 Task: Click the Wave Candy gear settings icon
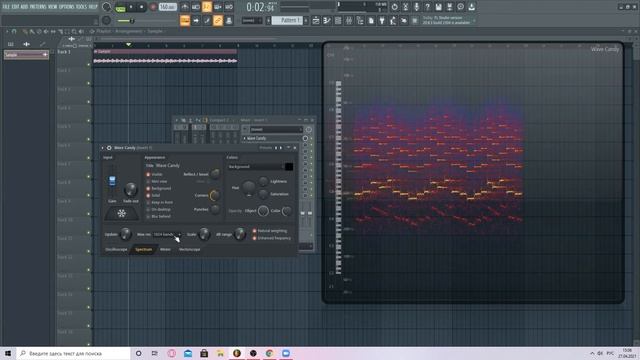click(x=109, y=148)
